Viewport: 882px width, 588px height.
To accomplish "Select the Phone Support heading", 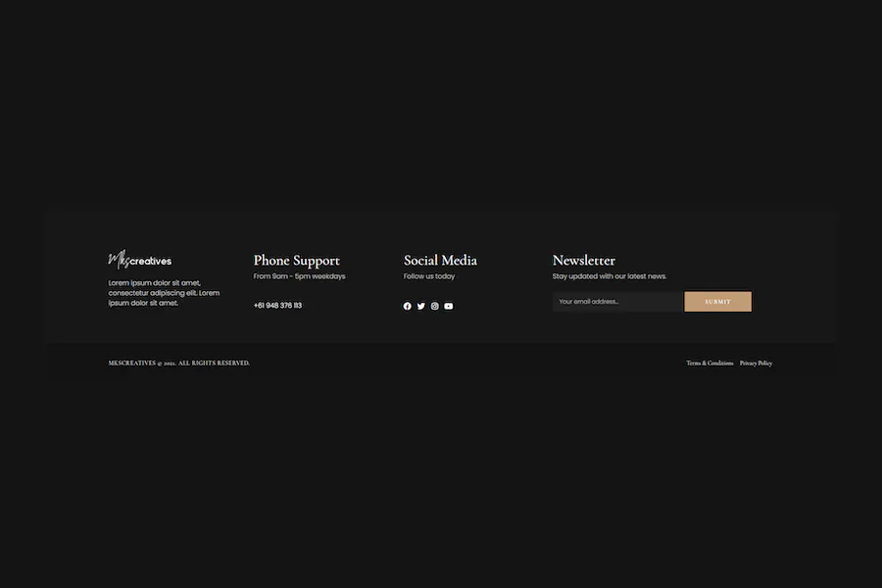I will [x=296, y=261].
